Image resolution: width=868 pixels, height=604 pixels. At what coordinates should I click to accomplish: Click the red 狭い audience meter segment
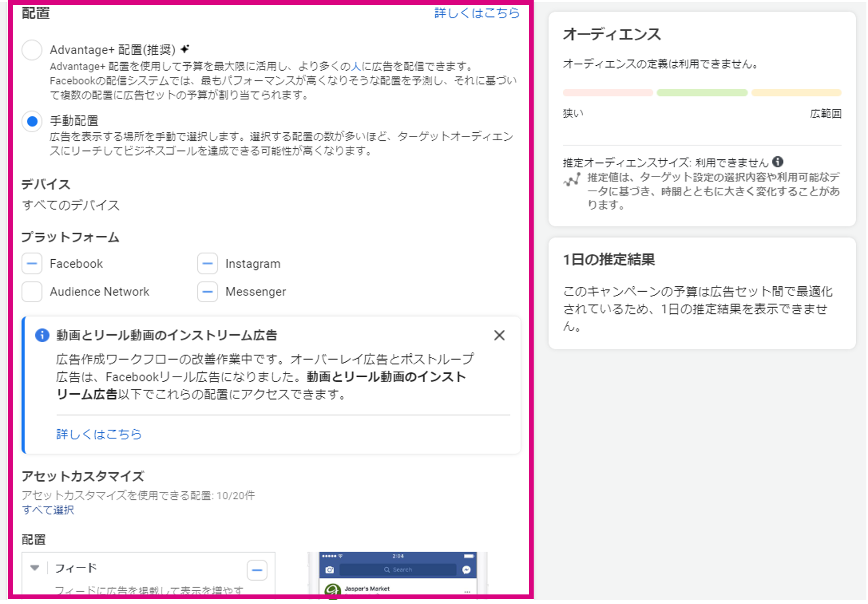click(x=608, y=93)
